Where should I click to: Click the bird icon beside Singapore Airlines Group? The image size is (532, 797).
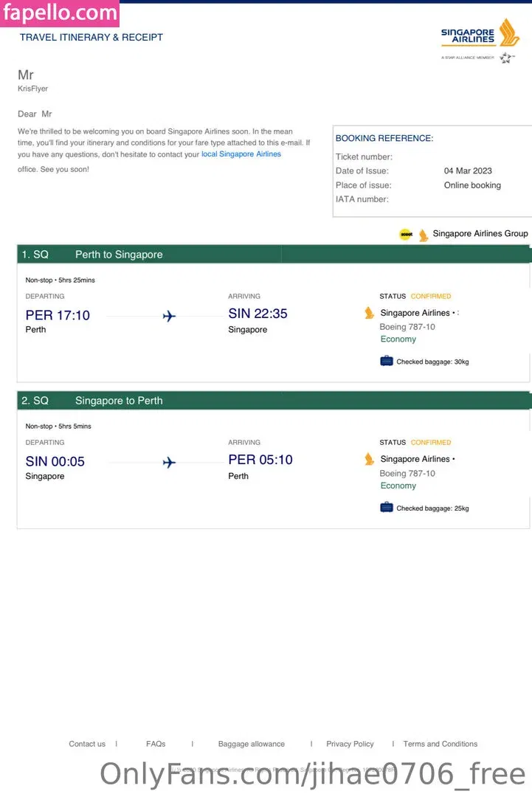424,235
